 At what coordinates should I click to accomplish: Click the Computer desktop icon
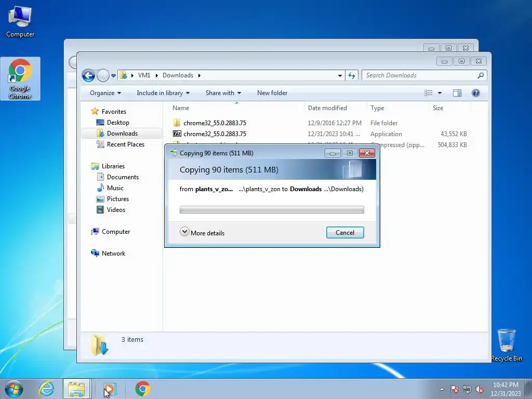20,22
